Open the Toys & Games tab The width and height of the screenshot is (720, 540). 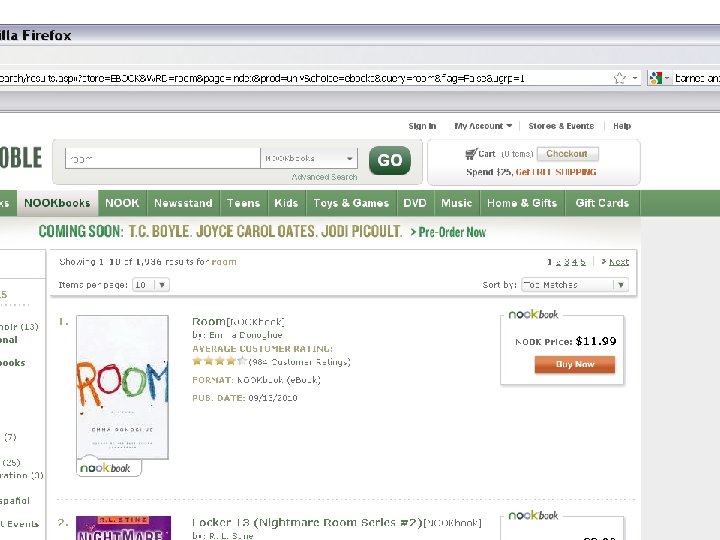tap(351, 203)
